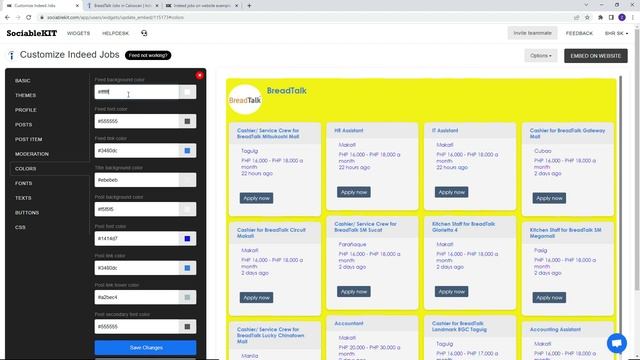Focus the feed background color input
Image resolution: width=640 pixels, height=360 pixels.
[x=137, y=92]
